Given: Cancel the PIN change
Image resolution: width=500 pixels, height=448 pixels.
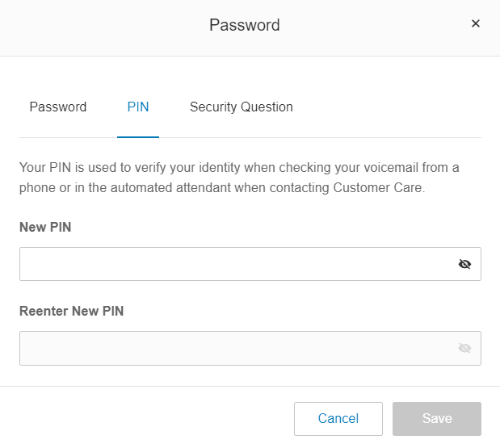Looking at the screenshot, I should pyautogui.click(x=338, y=418).
